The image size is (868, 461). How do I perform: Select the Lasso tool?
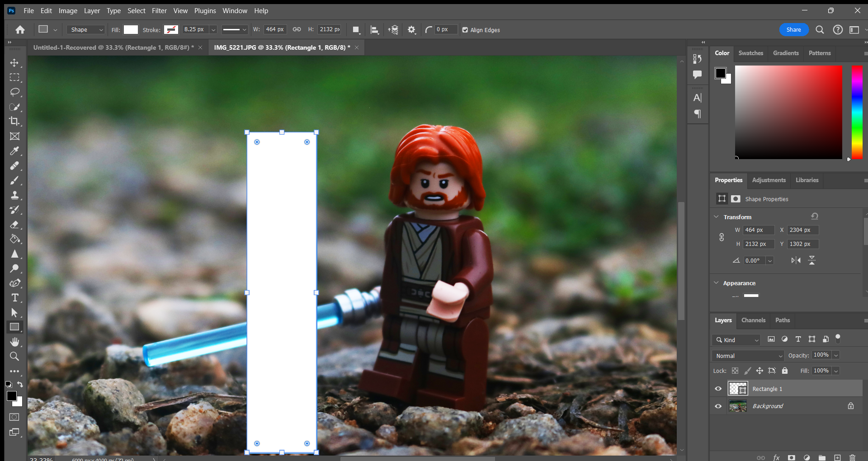tap(14, 92)
